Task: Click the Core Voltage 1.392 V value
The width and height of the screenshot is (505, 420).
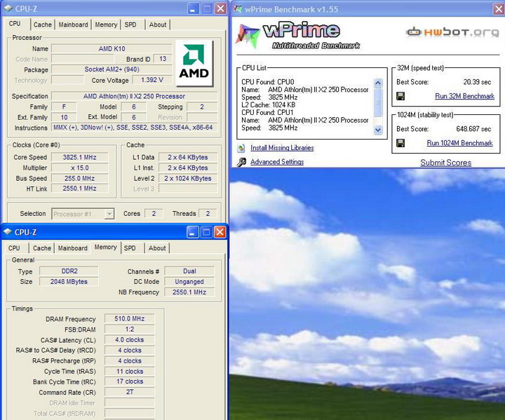Action: (x=152, y=80)
